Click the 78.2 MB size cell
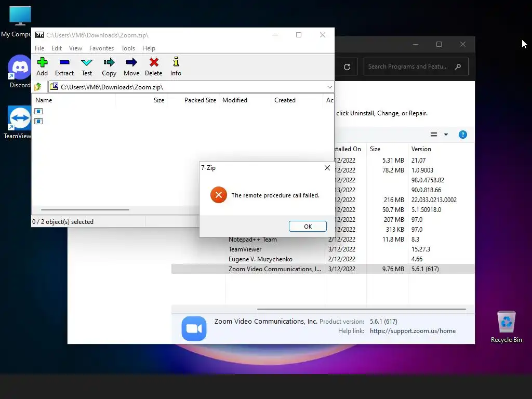The width and height of the screenshot is (532, 399). coord(393,170)
